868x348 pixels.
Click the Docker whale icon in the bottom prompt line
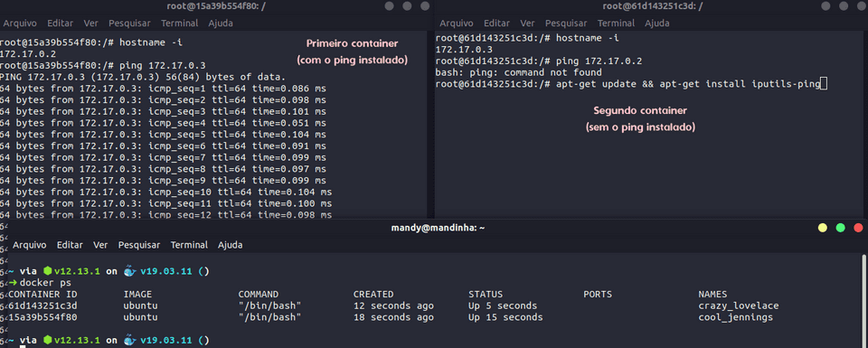pyautogui.click(x=129, y=340)
